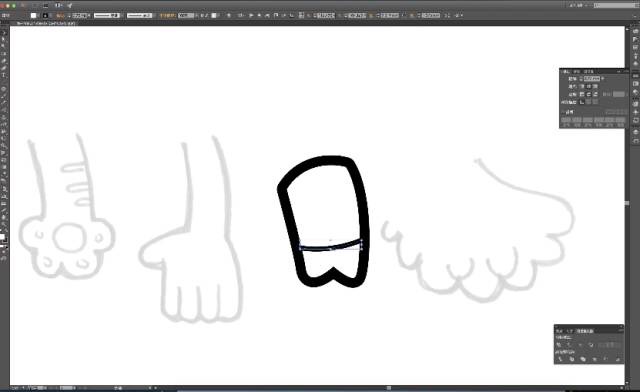Click the Unite shape mode in Pathfinder panel
Viewport: 640px width, 392px height.
point(558,345)
